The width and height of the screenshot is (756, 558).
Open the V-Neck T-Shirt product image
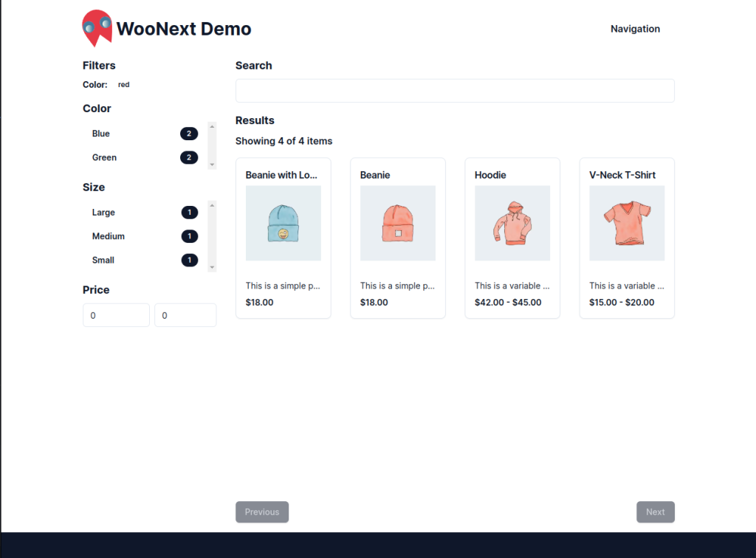(627, 223)
